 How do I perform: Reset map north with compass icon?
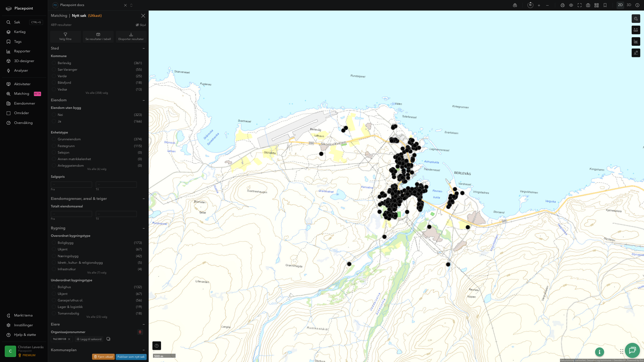(530, 5)
